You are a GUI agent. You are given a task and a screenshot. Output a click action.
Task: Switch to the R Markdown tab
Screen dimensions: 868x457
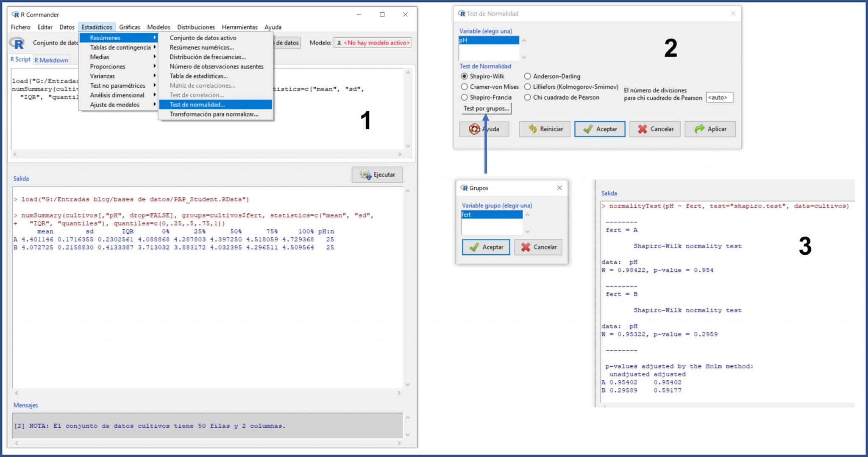pyautogui.click(x=51, y=60)
